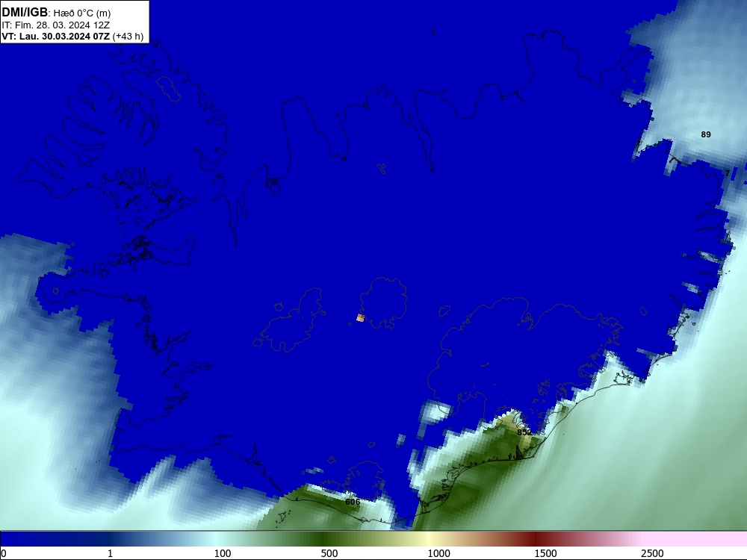Click the colorbar tick label 2500
This screenshot has height=560, width=747.
coord(652,553)
